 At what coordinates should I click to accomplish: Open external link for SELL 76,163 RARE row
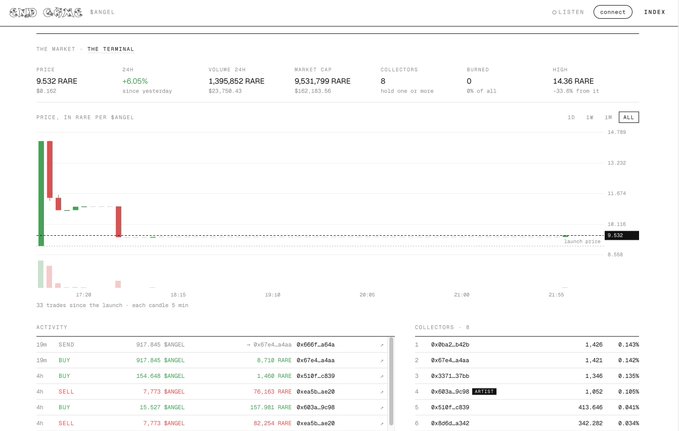(x=382, y=392)
